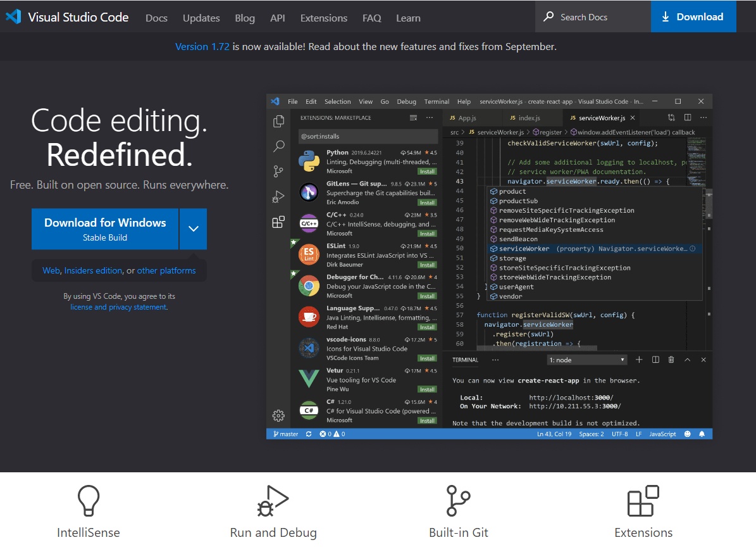Viewport: 756px width, 547px height.
Task: Add a new terminal with plus icon
Action: point(639,360)
